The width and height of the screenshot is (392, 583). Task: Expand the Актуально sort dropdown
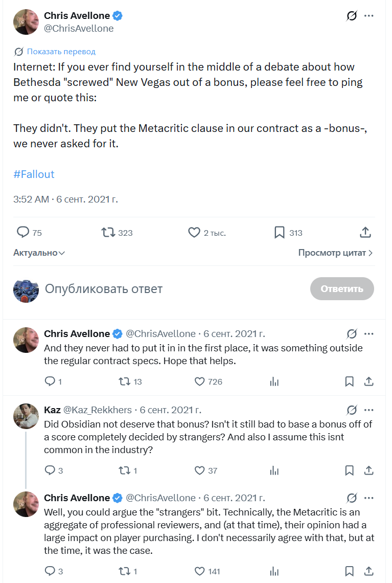[x=39, y=253]
